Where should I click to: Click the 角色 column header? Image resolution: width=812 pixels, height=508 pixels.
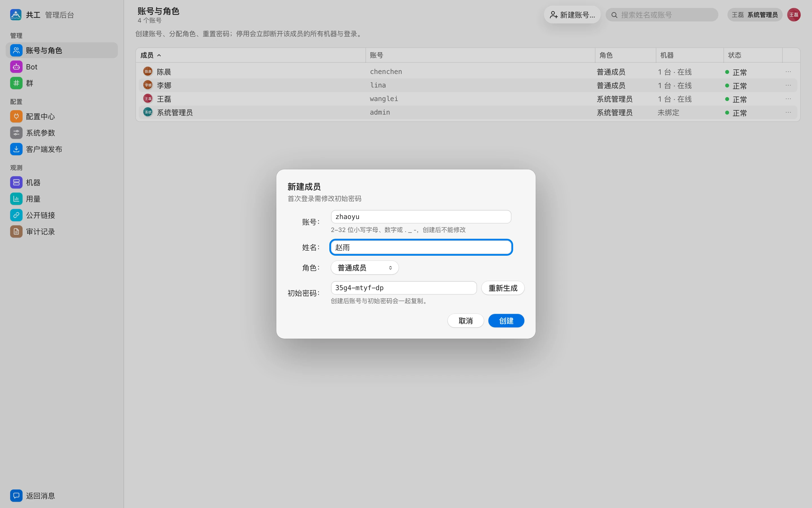tap(625, 55)
